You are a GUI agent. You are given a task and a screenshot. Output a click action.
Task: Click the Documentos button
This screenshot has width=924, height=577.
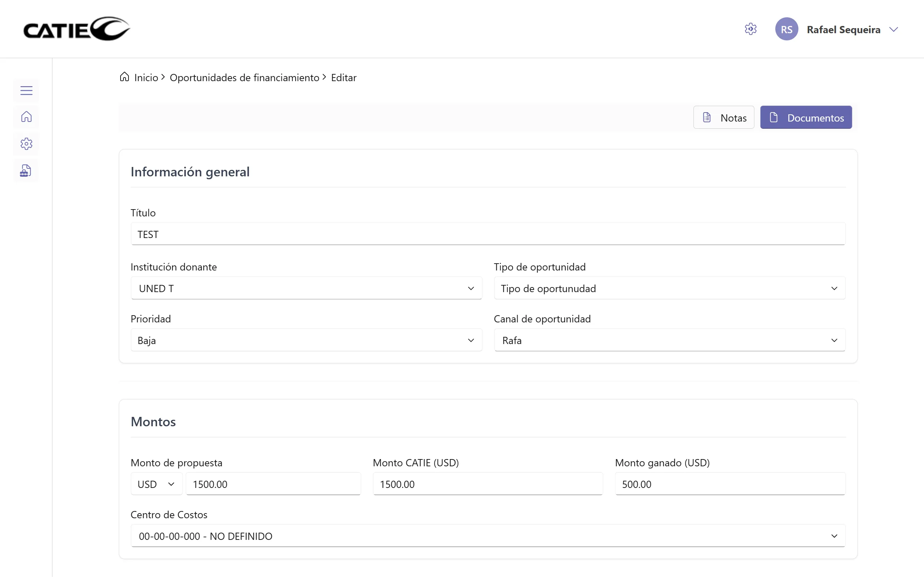click(806, 118)
